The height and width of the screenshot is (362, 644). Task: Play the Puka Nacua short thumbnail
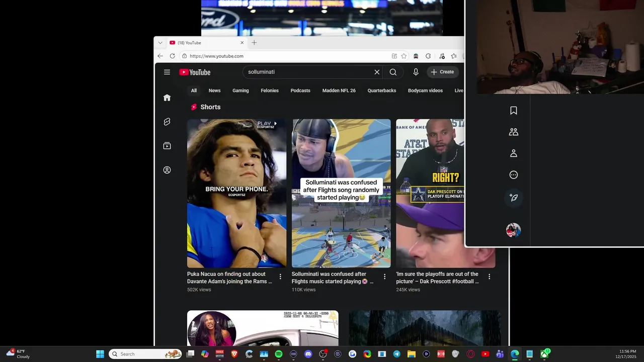point(236,194)
